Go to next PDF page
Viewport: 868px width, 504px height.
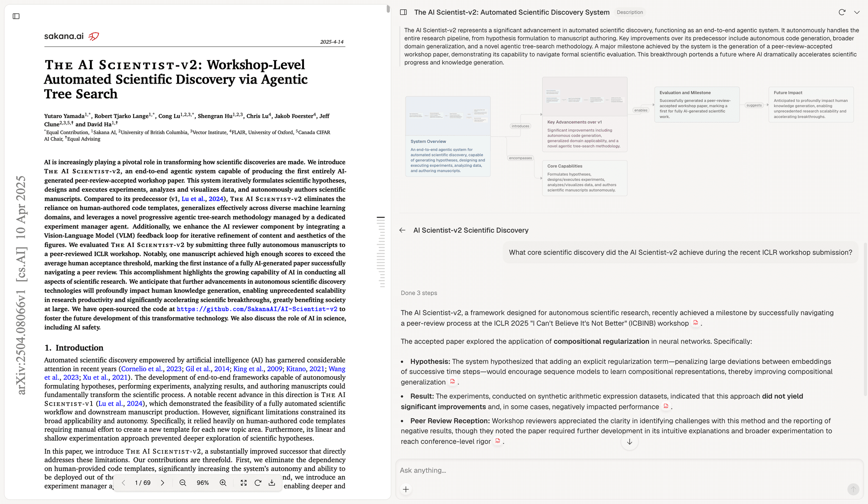tap(162, 483)
